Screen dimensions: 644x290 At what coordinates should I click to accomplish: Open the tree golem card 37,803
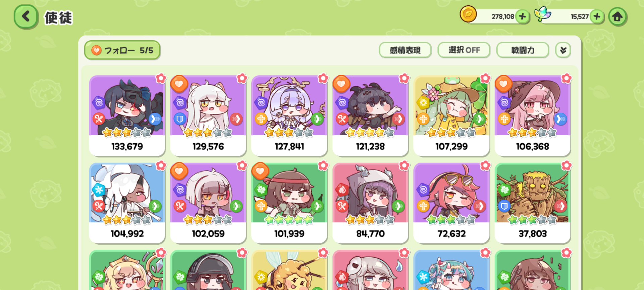533,202
